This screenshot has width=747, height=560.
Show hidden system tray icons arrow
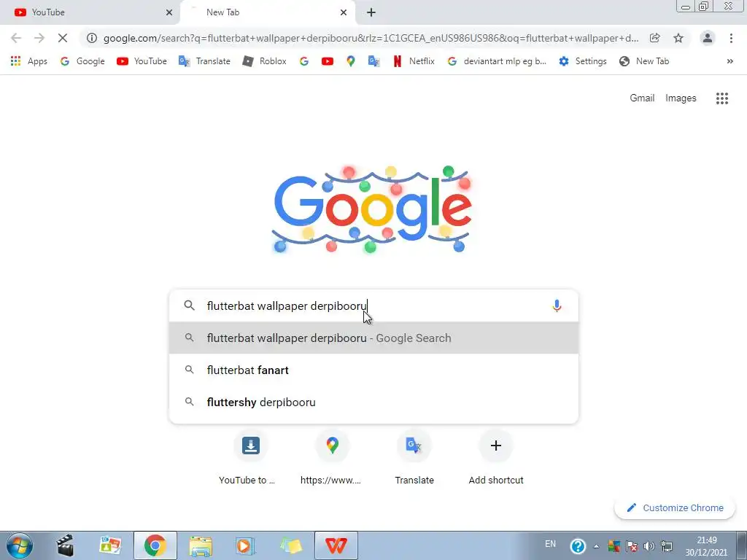(x=596, y=546)
